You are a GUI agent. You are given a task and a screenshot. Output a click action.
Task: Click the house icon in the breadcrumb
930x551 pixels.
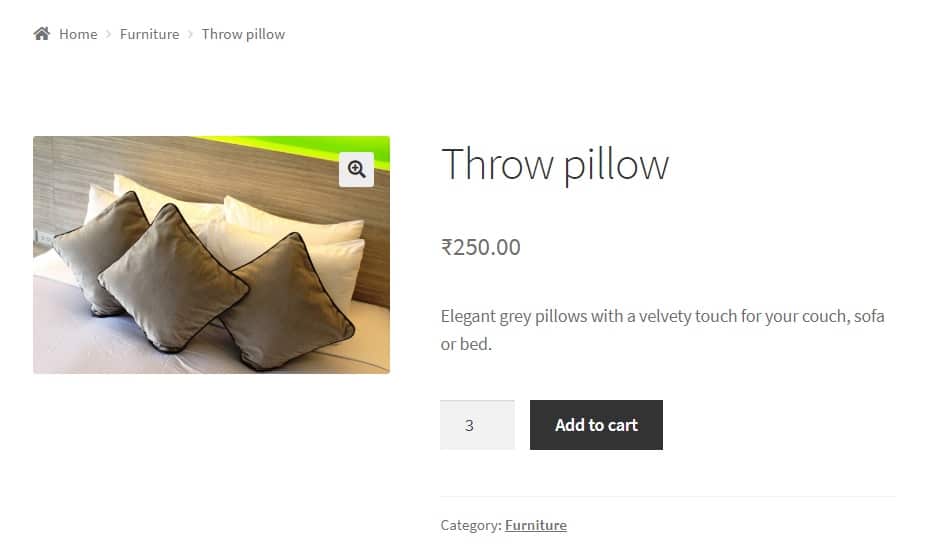(x=42, y=33)
